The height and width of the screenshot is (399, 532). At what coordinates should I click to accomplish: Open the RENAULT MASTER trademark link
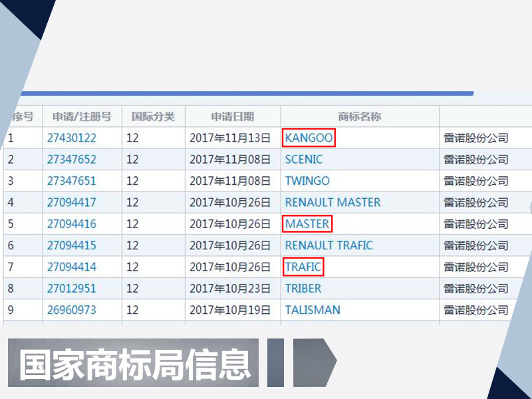pyautogui.click(x=333, y=202)
